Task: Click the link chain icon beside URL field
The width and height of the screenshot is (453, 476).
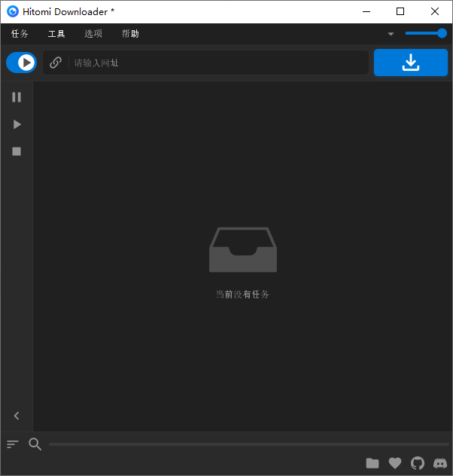Action: click(56, 63)
